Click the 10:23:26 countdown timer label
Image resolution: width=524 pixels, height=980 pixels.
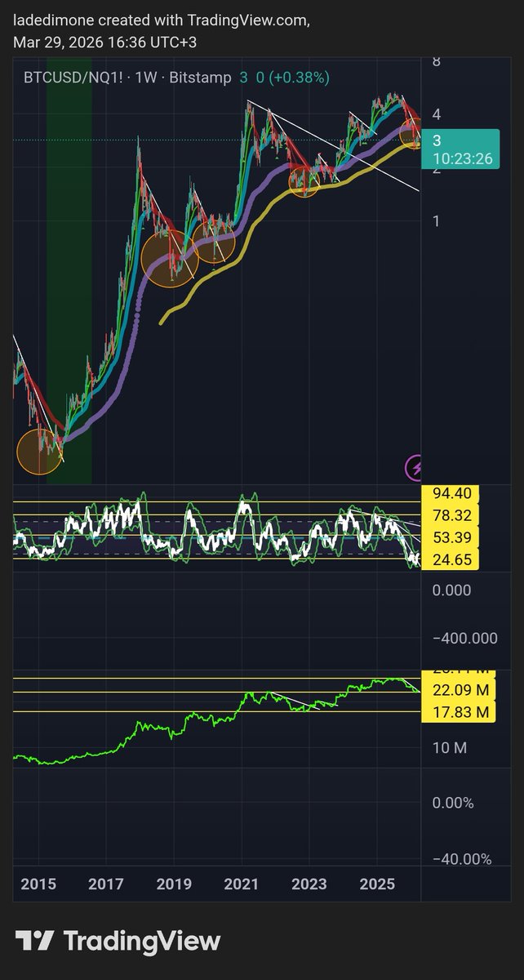click(x=462, y=158)
